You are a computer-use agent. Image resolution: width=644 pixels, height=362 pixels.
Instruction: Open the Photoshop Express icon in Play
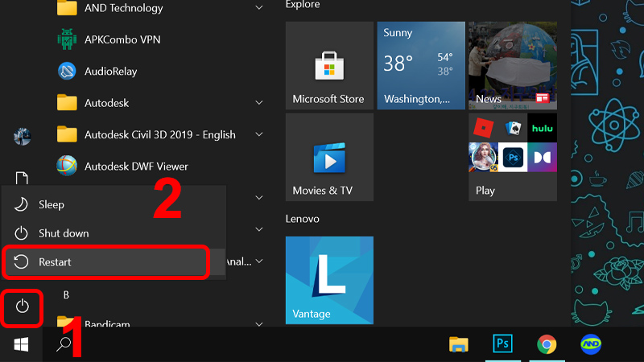pyautogui.click(x=513, y=157)
